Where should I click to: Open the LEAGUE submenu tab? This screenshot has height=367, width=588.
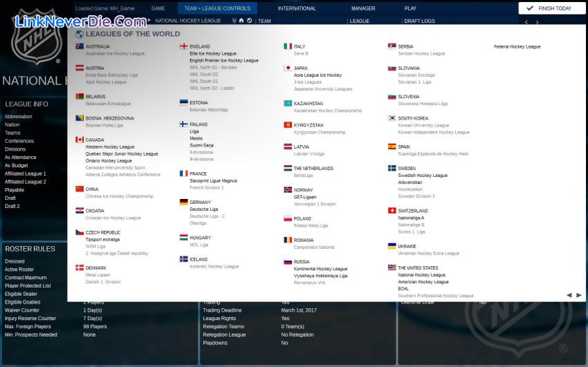(x=360, y=21)
